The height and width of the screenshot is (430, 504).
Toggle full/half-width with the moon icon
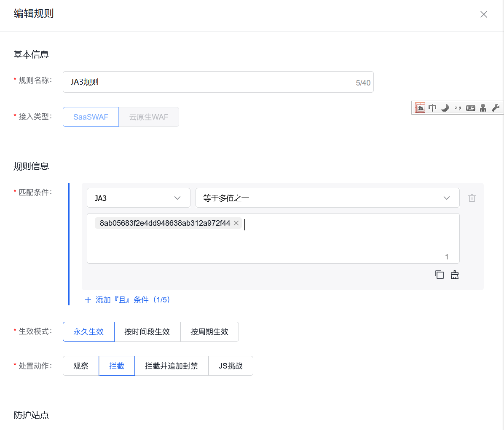tap(445, 108)
